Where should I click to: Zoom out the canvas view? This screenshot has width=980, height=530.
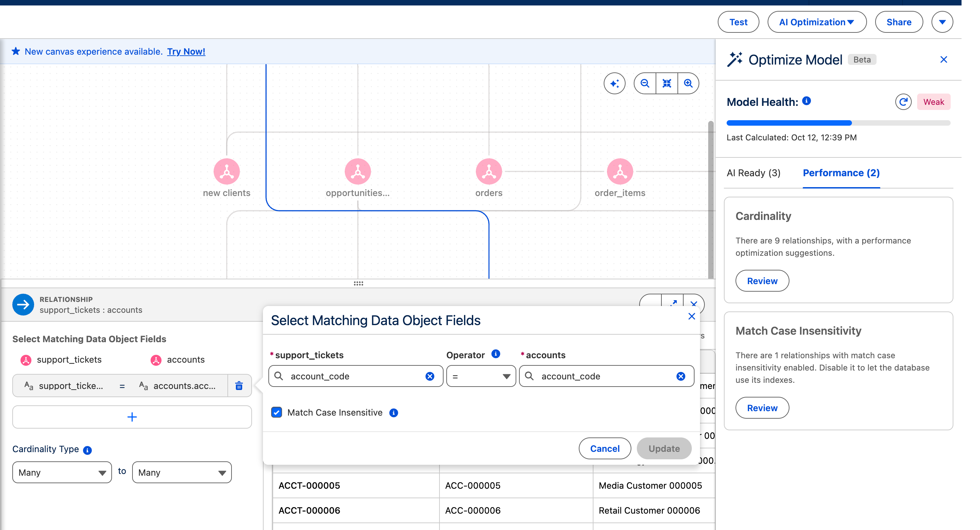pos(645,83)
